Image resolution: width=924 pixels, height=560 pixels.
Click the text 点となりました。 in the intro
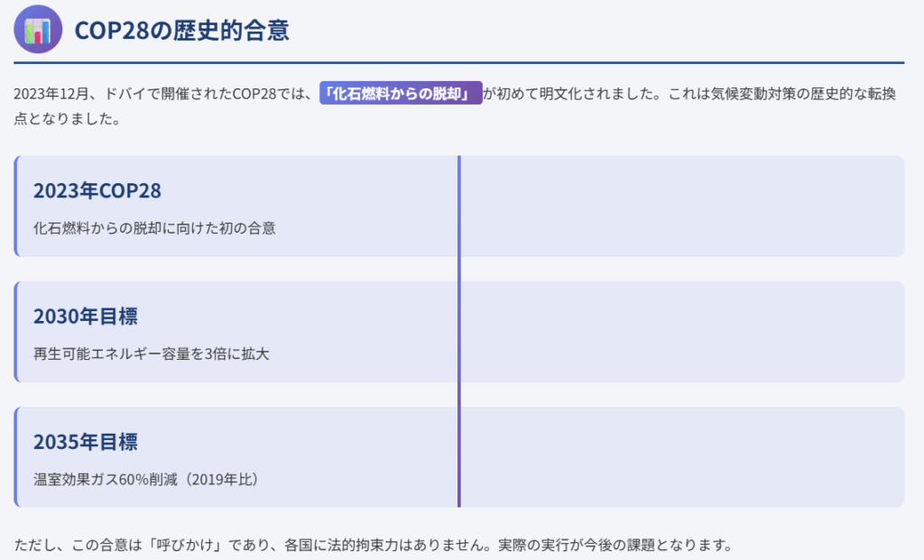pos(68,118)
